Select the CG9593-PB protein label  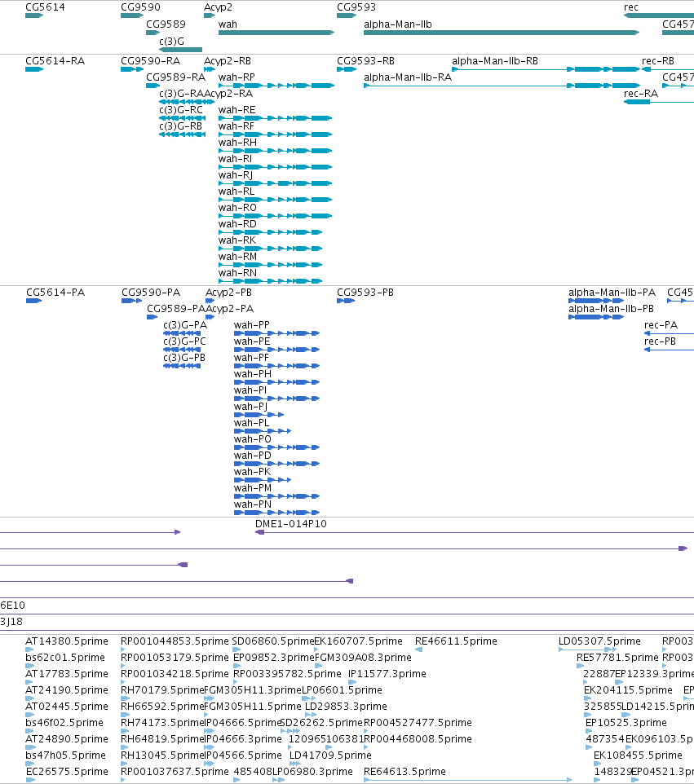(x=365, y=293)
